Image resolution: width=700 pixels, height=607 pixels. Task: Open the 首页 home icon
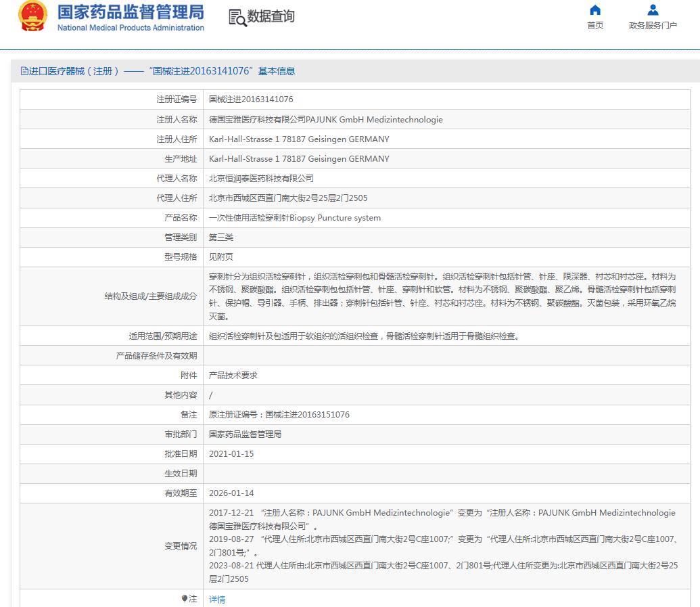(595, 10)
